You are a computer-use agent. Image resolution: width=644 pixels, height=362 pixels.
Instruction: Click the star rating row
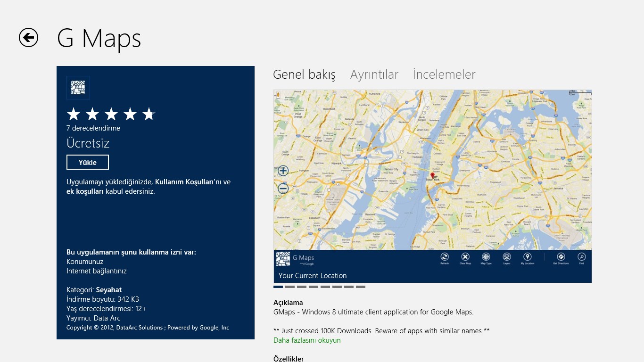click(x=111, y=114)
